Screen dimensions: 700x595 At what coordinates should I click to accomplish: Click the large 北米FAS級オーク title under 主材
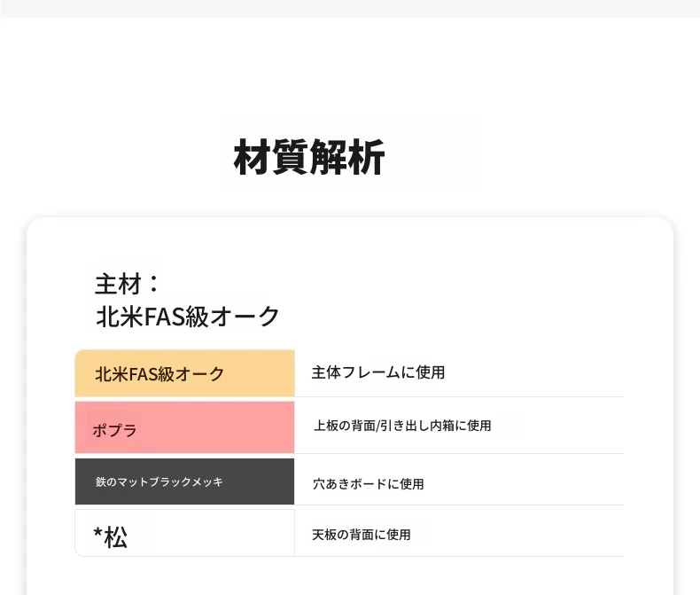tap(188, 317)
